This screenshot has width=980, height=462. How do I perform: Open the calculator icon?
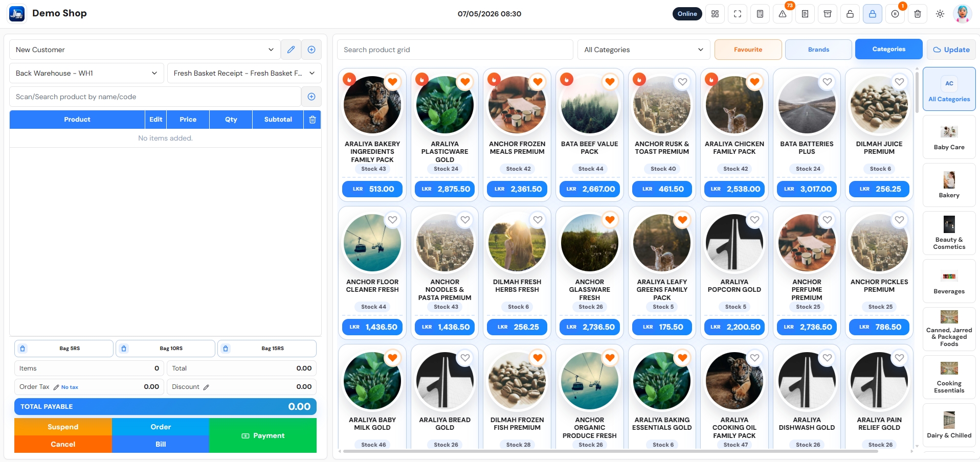coord(760,14)
